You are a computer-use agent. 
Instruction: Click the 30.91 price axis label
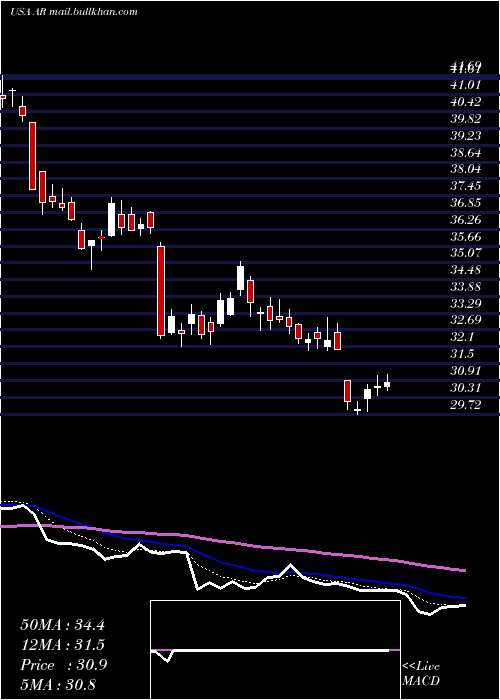[x=465, y=371]
